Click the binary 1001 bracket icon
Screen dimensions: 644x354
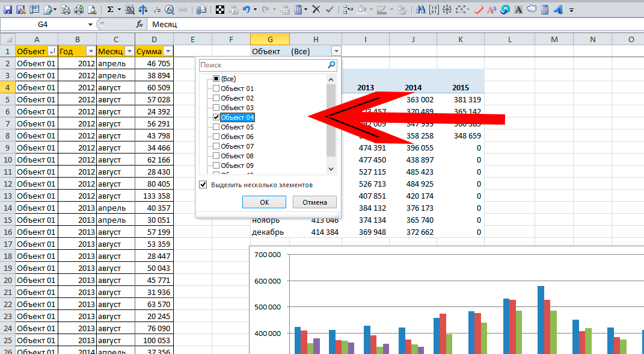pos(434,9)
